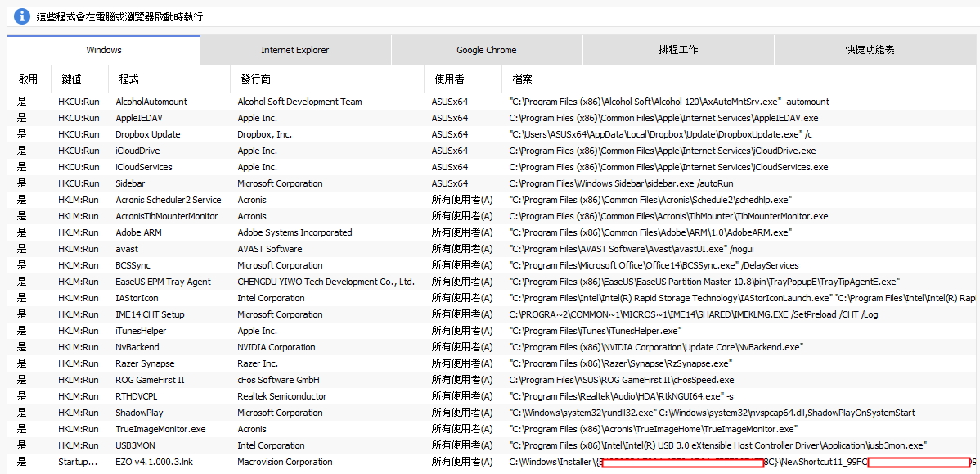
Task: Open the Google Chrome tab
Action: coord(486,50)
